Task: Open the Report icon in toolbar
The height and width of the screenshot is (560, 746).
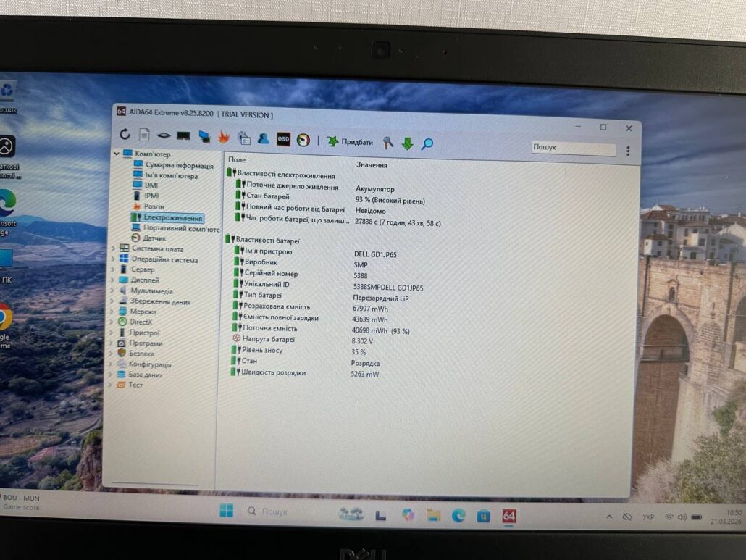Action: coord(144,135)
